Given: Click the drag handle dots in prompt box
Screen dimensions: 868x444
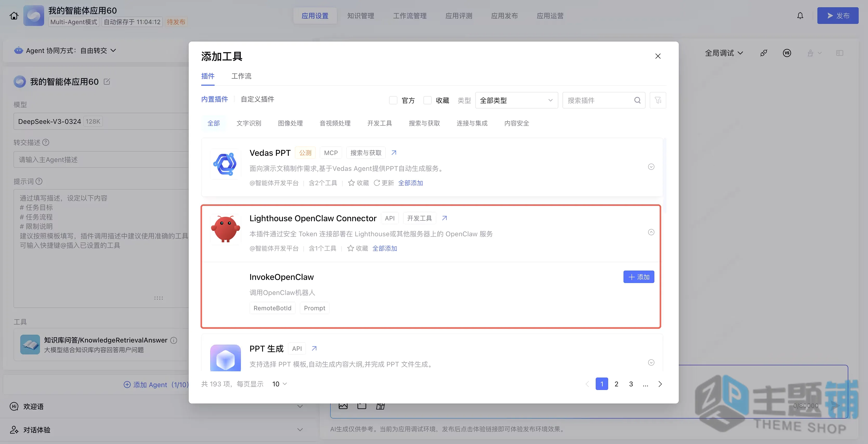Looking at the screenshot, I should coord(158,298).
